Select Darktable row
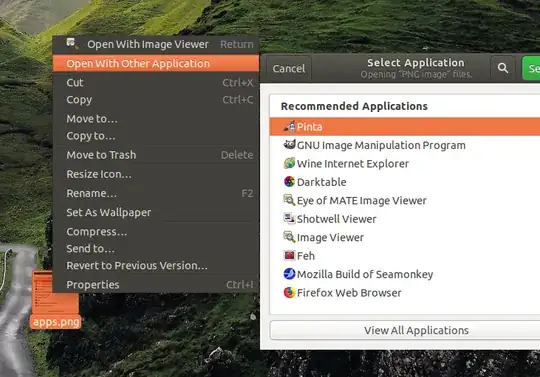This screenshot has height=377, width=540. (x=405, y=182)
